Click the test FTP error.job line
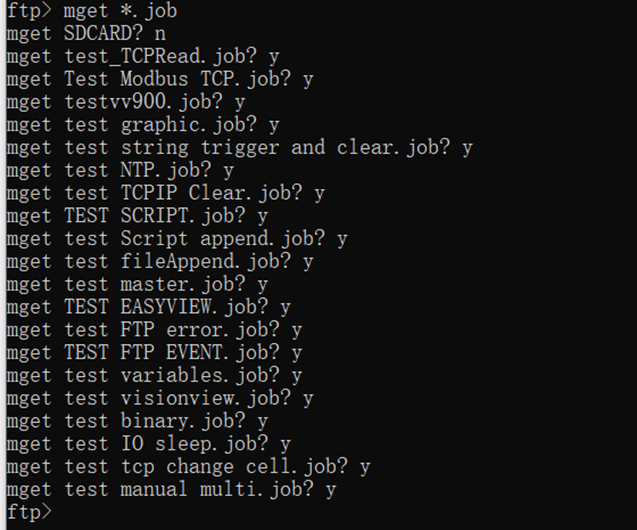 (153, 330)
